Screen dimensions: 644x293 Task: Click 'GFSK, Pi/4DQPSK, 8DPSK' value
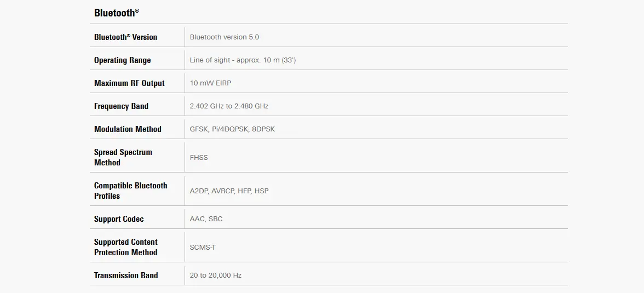point(232,129)
